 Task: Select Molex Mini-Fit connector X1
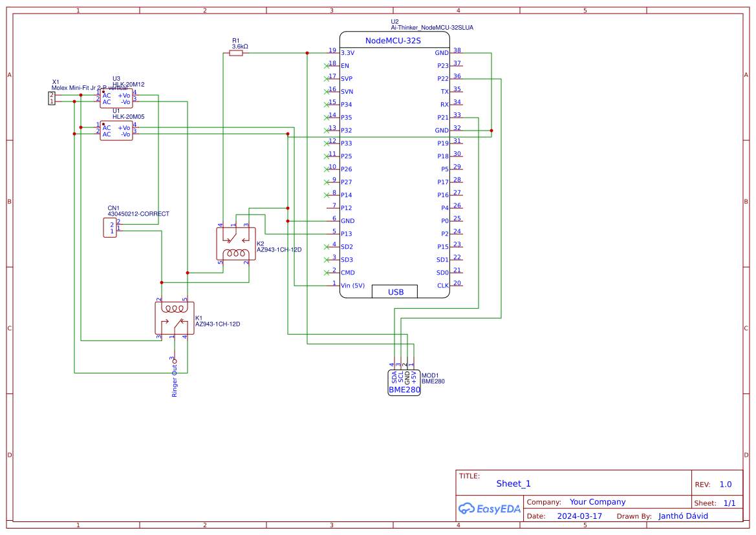pyautogui.click(x=52, y=97)
